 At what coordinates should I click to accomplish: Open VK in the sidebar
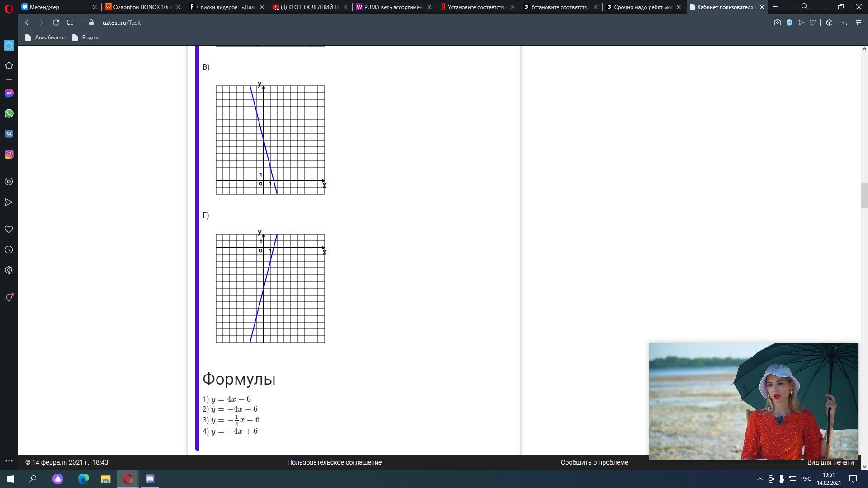click(x=9, y=134)
